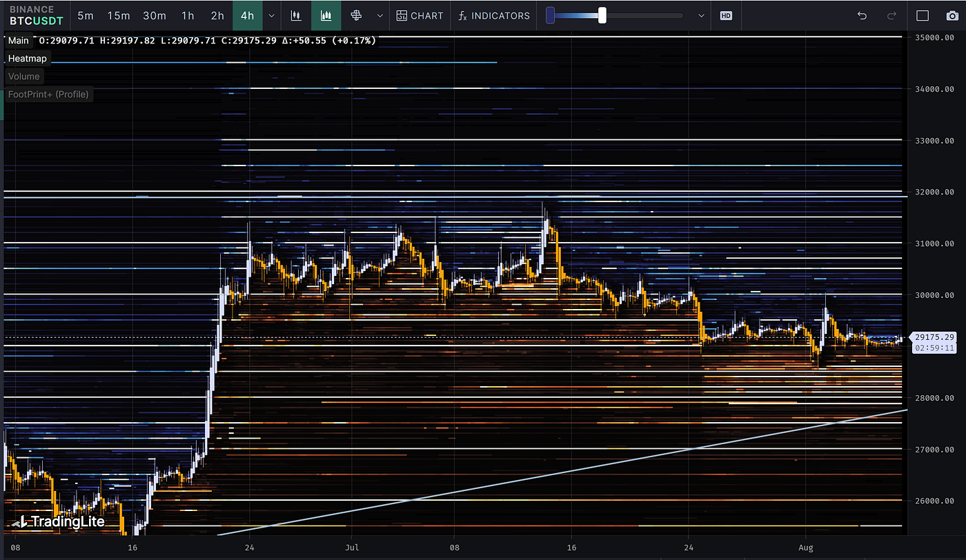The width and height of the screenshot is (966, 560).
Task: Toggle the FootPrint+ (Profile) layer label
Action: click(x=48, y=94)
